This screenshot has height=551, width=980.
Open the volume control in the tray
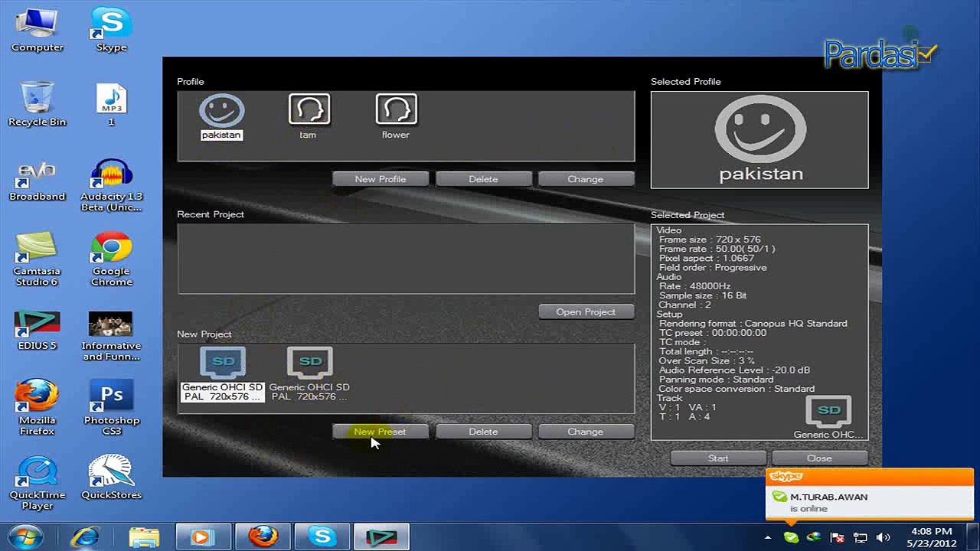coord(883,537)
